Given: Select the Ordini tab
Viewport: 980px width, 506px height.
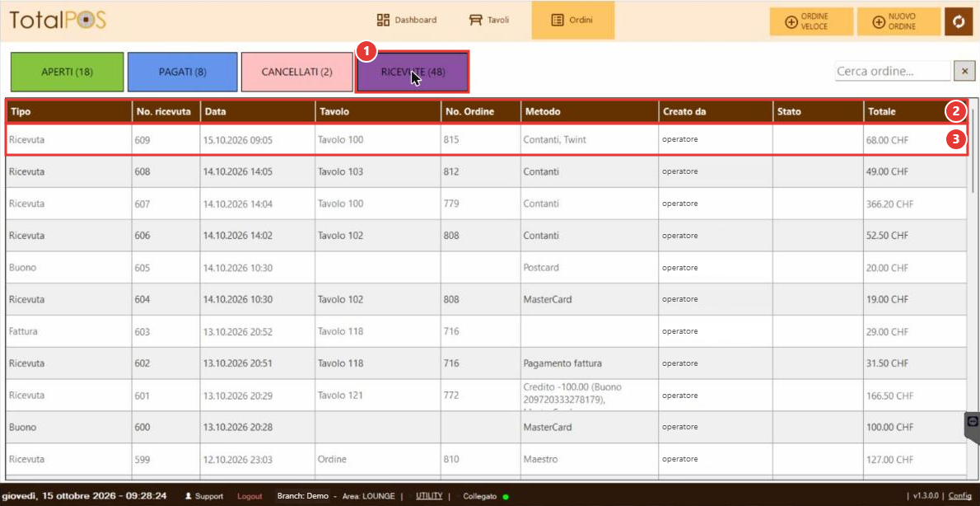Looking at the screenshot, I should (572, 20).
